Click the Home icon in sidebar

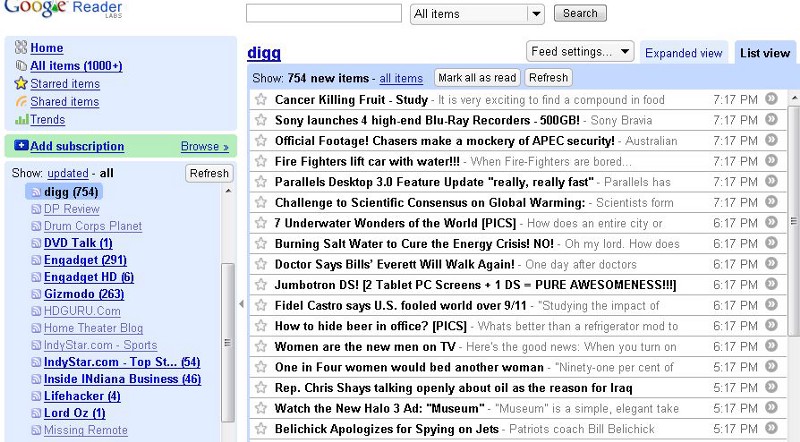coord(21,48)
